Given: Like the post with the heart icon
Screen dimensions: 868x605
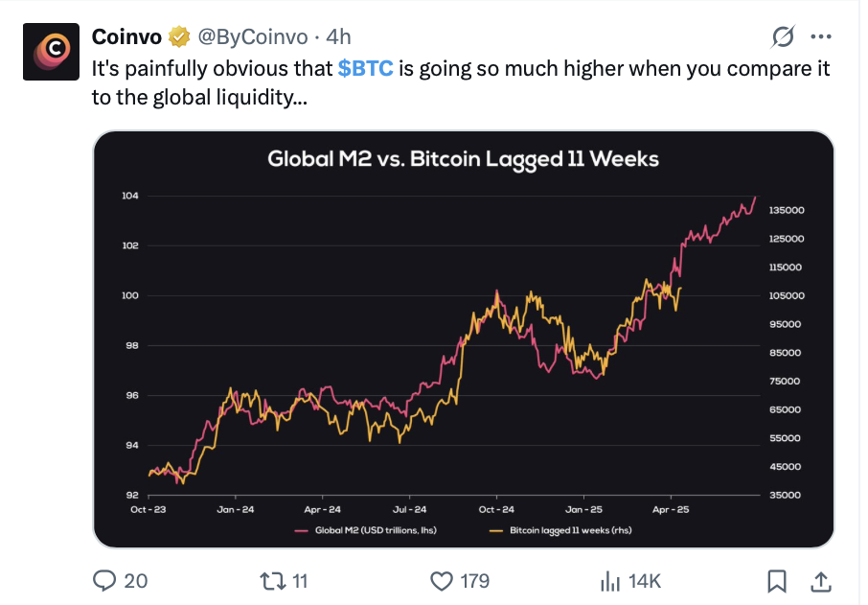Looking at the screenshot, I should (441, 580).
